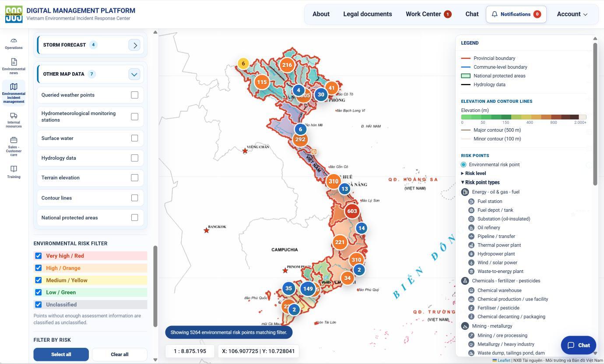Open Sales - Customer care section
The width and height of the screenshot is (604, 364).
(x=14, y=147)
